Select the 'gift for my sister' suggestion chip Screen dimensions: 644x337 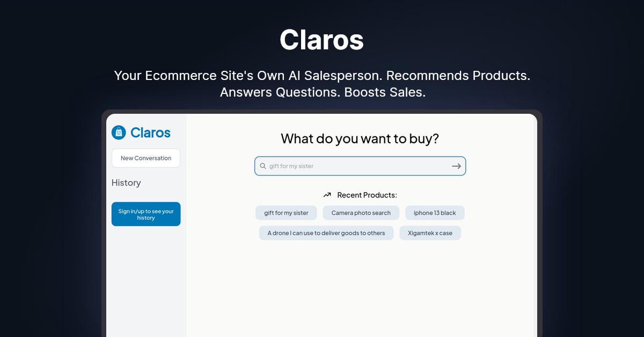click(286, 213)
